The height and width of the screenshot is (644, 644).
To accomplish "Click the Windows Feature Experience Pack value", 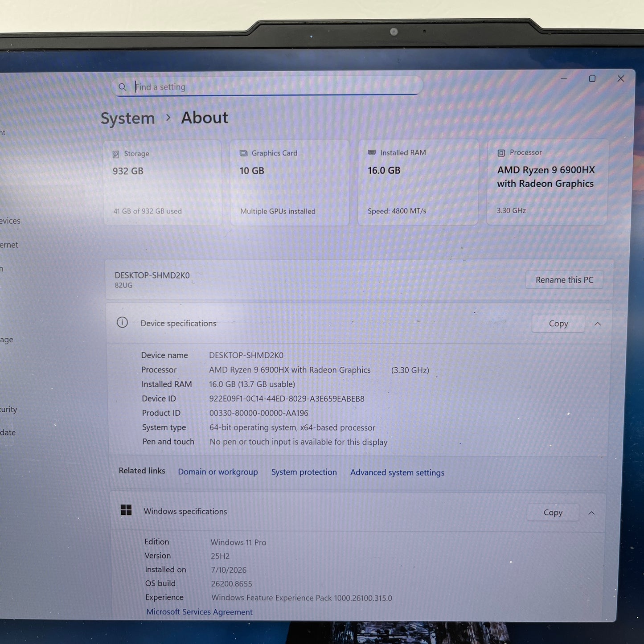I will pos(302,598).
